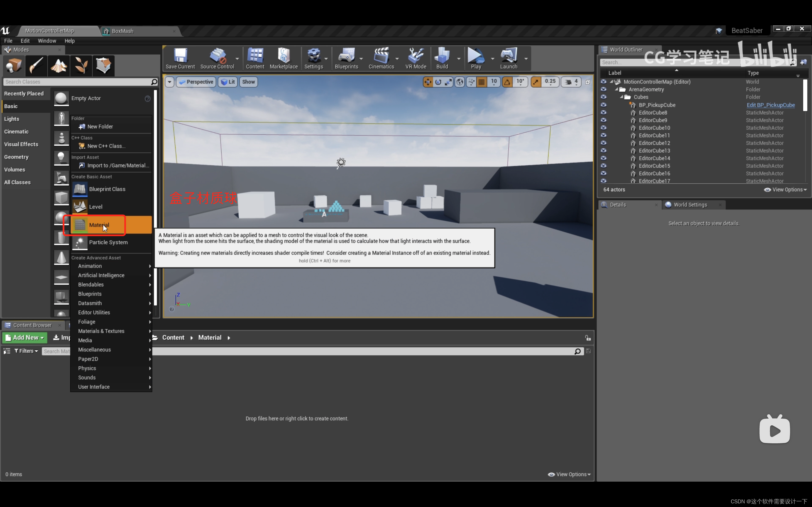812x507 pixels.
Task: Switch to the World Settings tab
Action: (x=690, y=204)
